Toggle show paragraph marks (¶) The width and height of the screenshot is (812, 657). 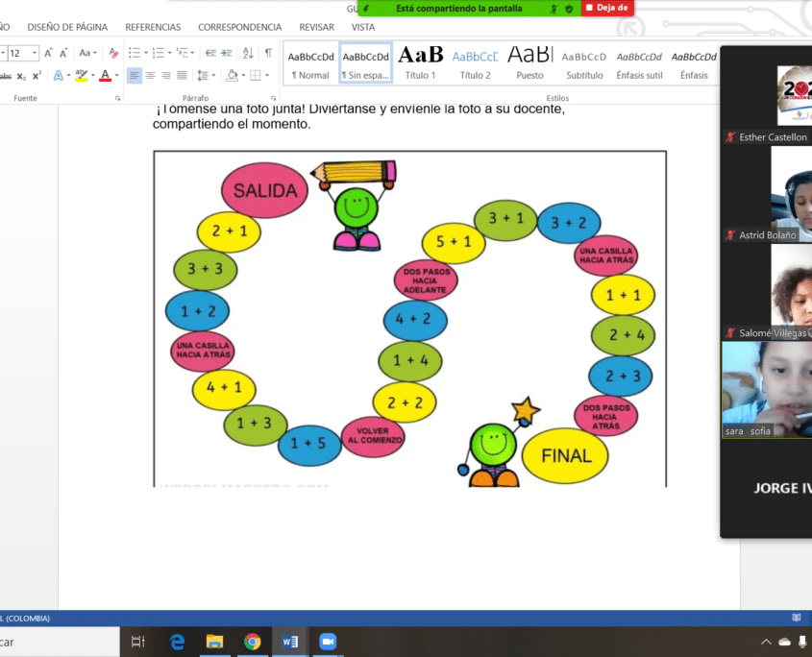click(268, 53)
